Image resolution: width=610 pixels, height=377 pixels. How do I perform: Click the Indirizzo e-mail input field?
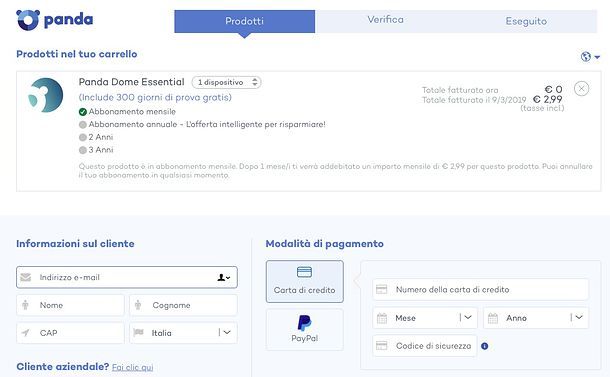(x=127, y=277)
